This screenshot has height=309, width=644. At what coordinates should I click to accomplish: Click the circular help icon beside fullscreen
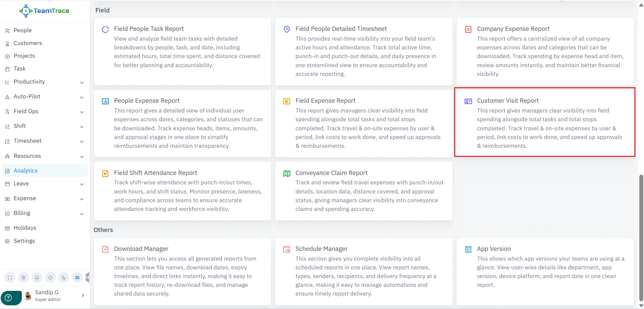point(23,277)
